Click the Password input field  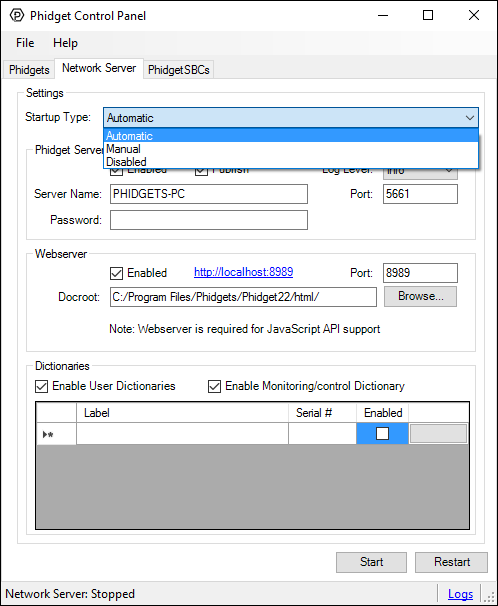(x=209, y=220)
